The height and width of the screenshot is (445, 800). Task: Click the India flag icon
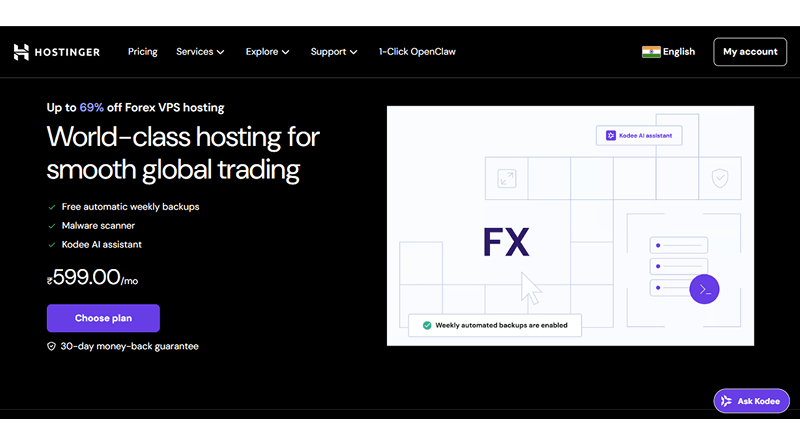651,52
